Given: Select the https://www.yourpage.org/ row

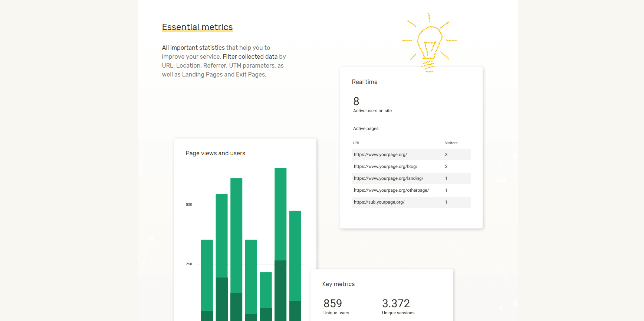Looking at the screenshot, I should pyautogui.click(x=411, y=155).
